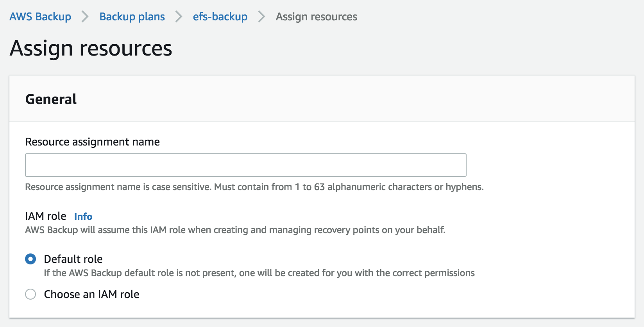Click the IAM role field label
Image resolution: width=644 pixels, height=327 pixels.
coord(46,216)
